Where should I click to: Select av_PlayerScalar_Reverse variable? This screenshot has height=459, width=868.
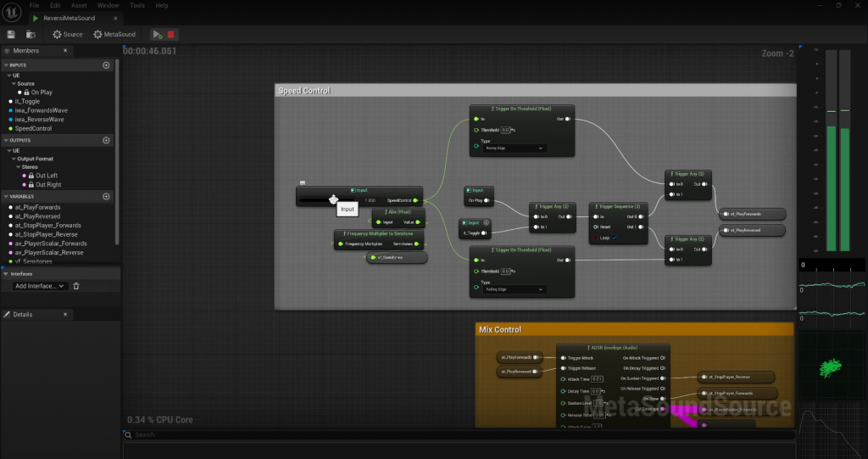pos(51,252)
